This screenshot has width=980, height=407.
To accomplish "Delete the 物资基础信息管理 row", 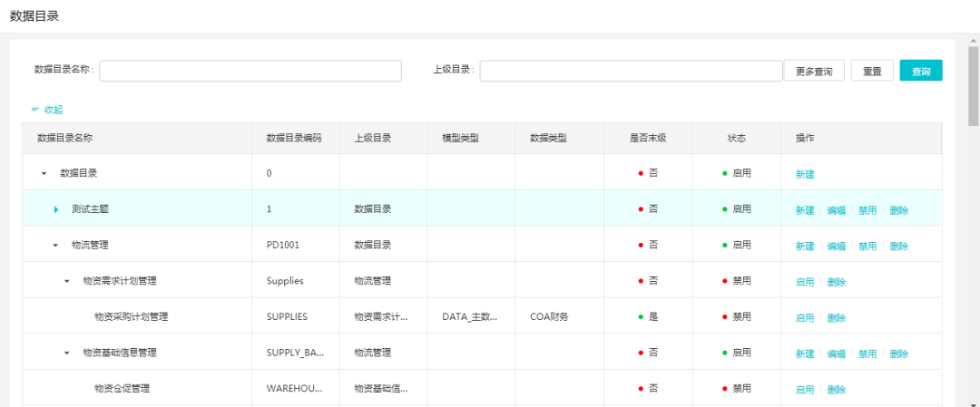I will coord(898,354).
